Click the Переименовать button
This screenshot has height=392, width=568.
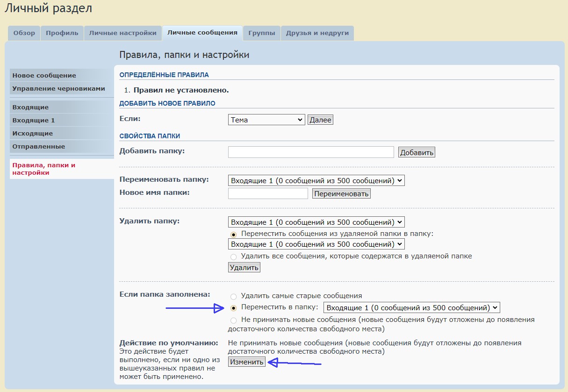click(341, 193)
